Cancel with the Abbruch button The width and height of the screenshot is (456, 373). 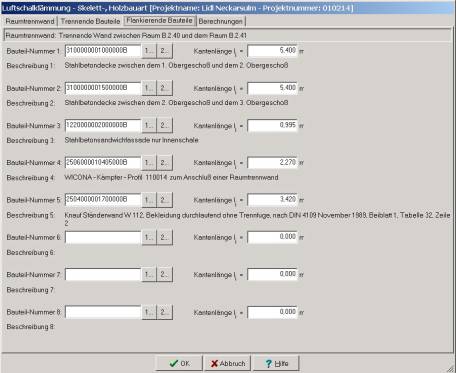tap(228, 363)
